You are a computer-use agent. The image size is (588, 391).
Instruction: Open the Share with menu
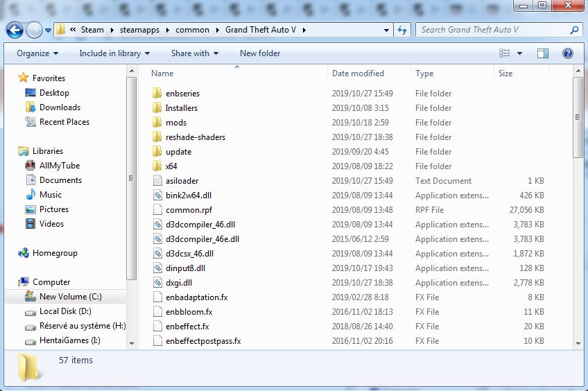click(x=195, y=53)
